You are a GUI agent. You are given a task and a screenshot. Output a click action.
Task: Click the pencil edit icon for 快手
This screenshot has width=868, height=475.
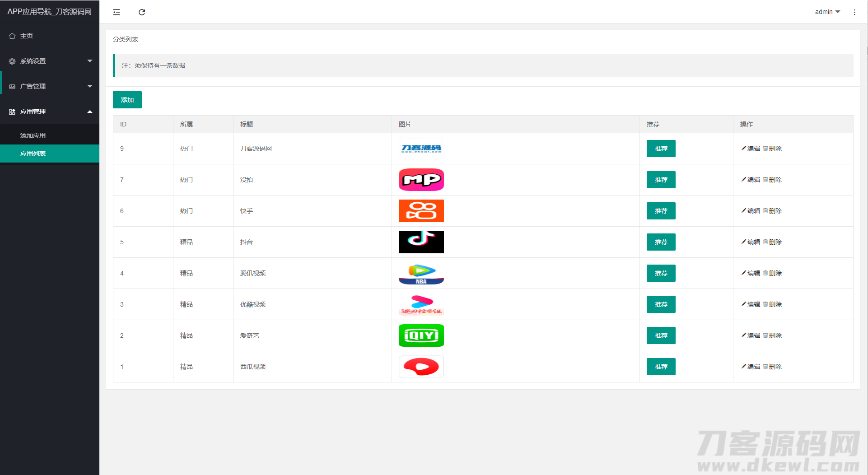click(743, 211)
